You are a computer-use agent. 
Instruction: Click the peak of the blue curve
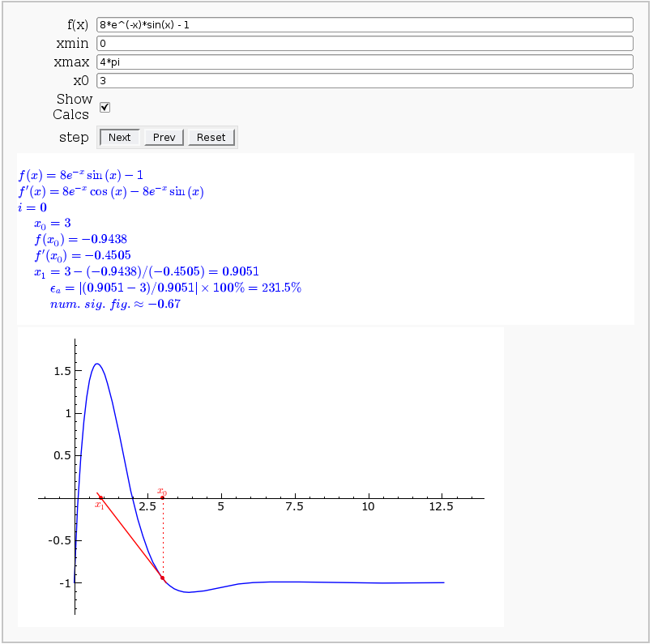[96, 364]
